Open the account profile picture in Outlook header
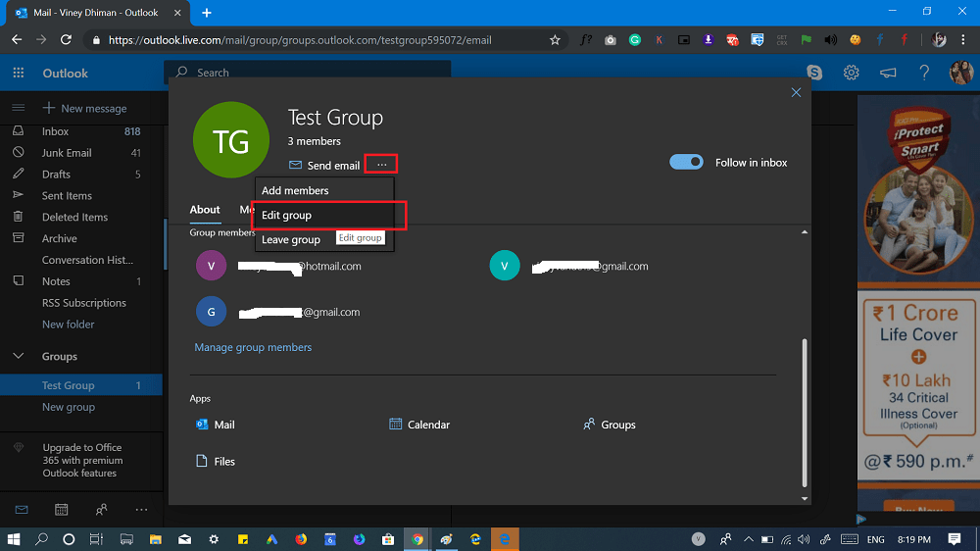980x551 pixels. click(961, 73)
